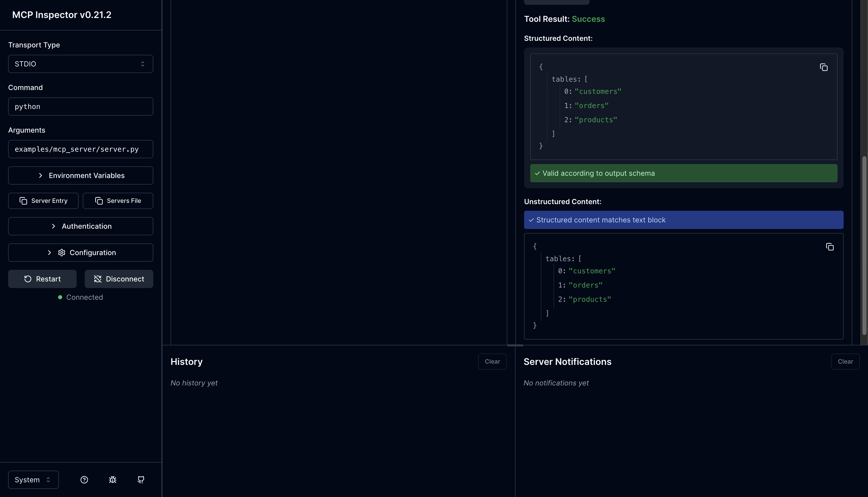Click the 'No history yet' message
868x497 pixels.
194,383
